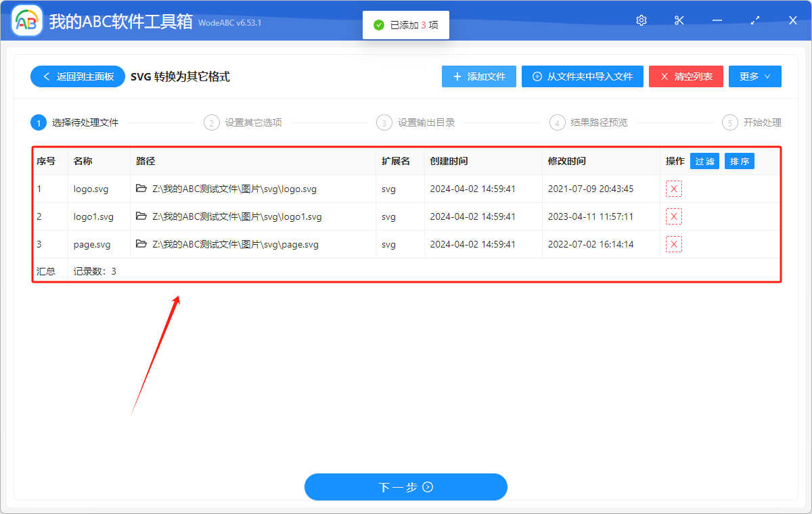Open the 过滤 filter button

(704, 161)
